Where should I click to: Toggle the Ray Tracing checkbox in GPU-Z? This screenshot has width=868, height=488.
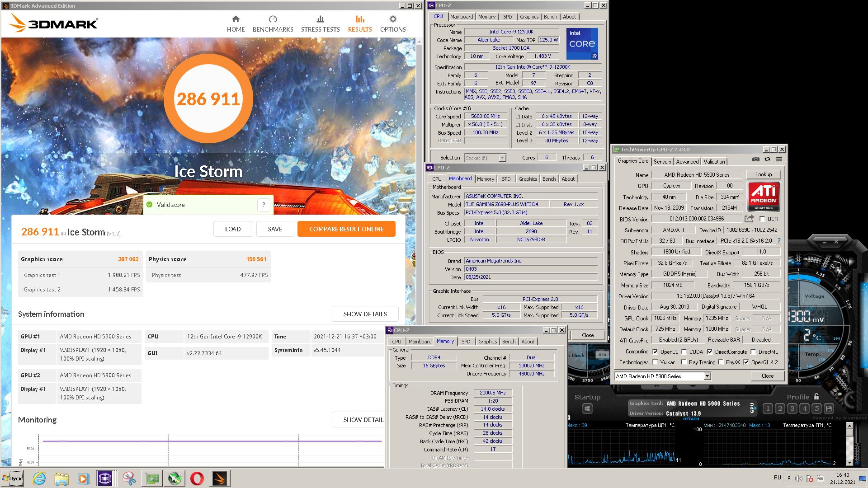coord(684,362)
